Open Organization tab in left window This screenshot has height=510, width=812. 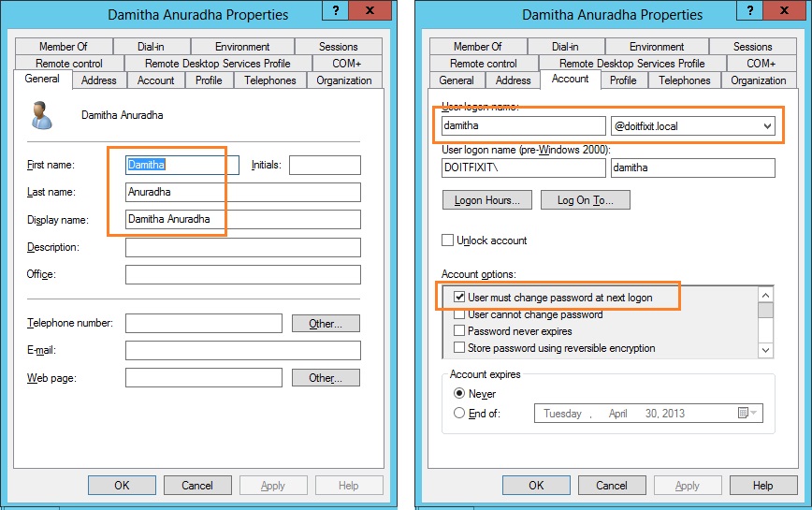[x=344, y=80]
